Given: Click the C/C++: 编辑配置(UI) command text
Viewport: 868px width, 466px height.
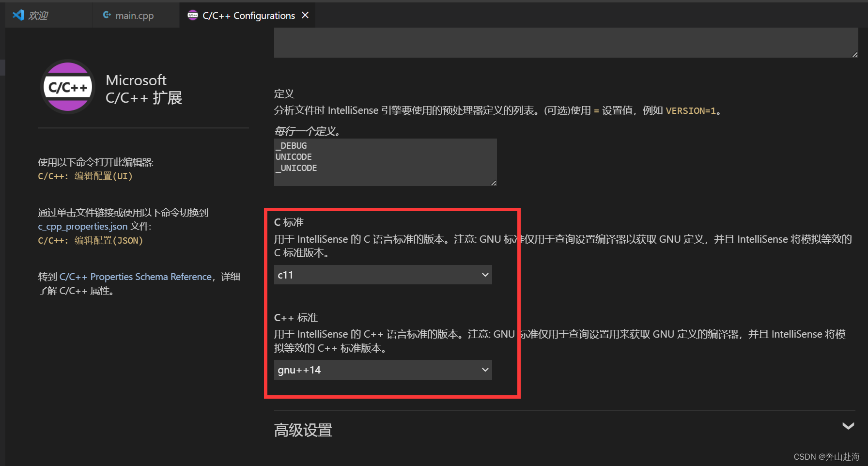Looking at the screenshot, I should (85, 176).
